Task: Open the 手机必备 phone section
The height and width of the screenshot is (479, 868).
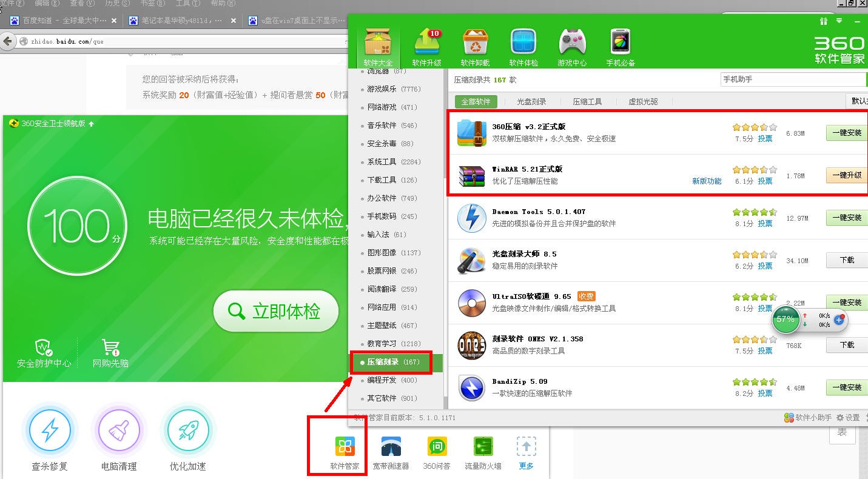Action: (621, 47)
